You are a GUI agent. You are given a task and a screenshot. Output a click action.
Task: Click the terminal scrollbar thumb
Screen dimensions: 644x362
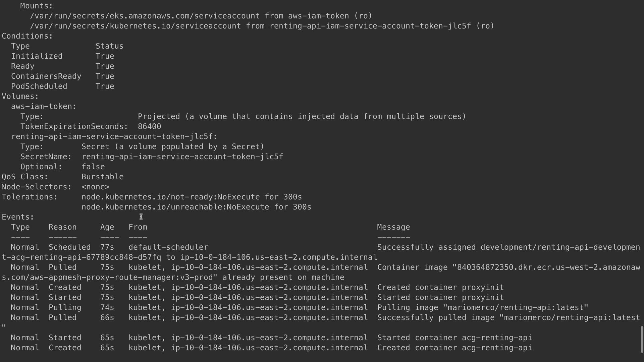tap(642, 339)
